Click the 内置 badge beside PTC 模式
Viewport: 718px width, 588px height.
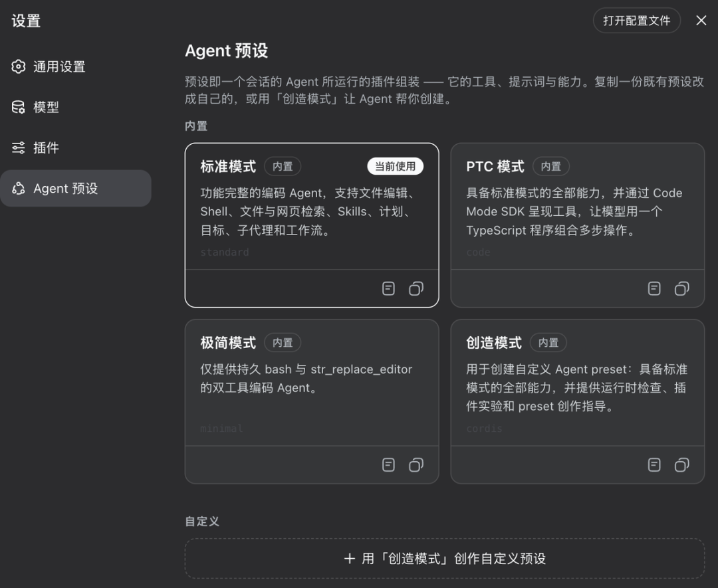551,167
